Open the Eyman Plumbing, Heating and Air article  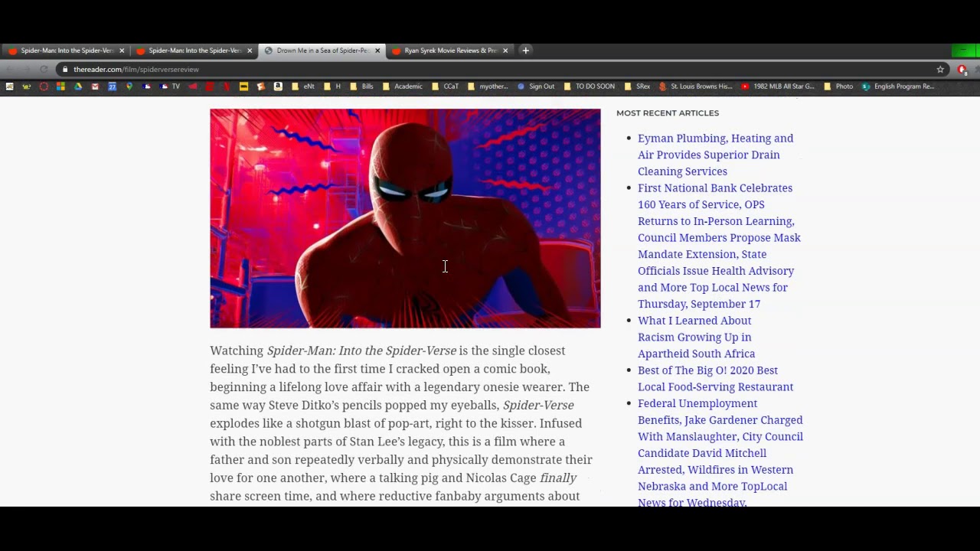716,155
